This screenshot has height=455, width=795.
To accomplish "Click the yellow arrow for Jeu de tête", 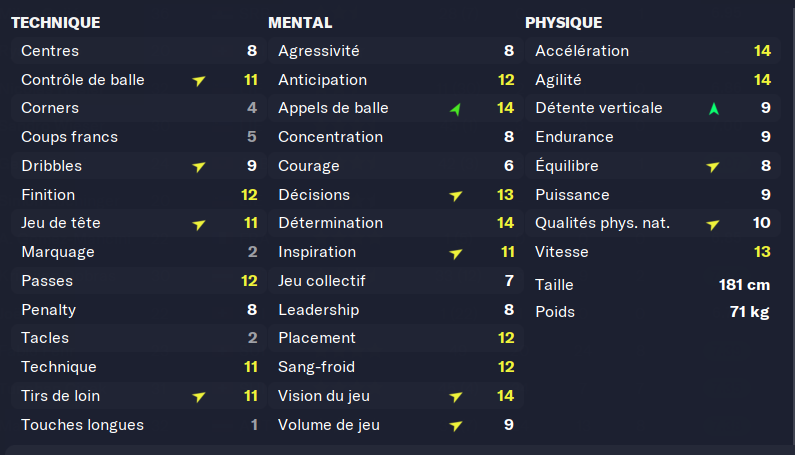I will 199,224.
